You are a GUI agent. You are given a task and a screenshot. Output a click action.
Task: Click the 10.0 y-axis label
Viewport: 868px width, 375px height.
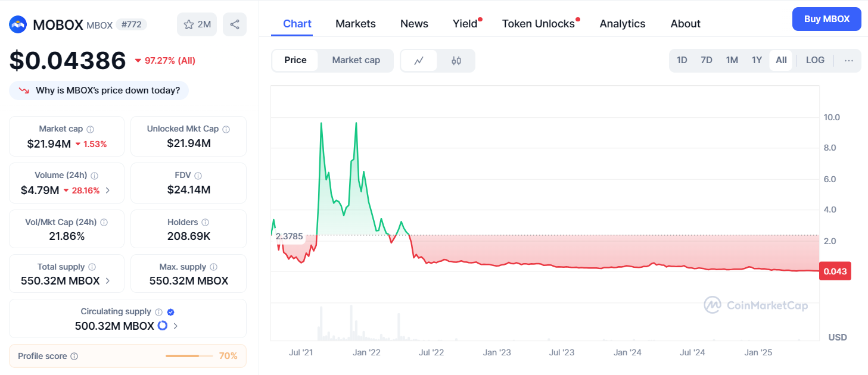click(x=832, y=117)
